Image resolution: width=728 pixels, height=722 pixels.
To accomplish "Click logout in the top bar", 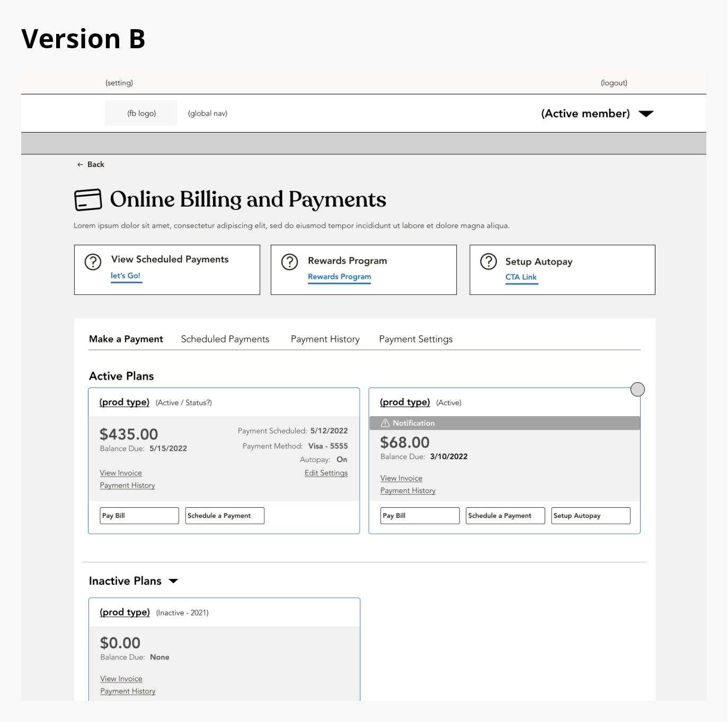I will (614, 83).
